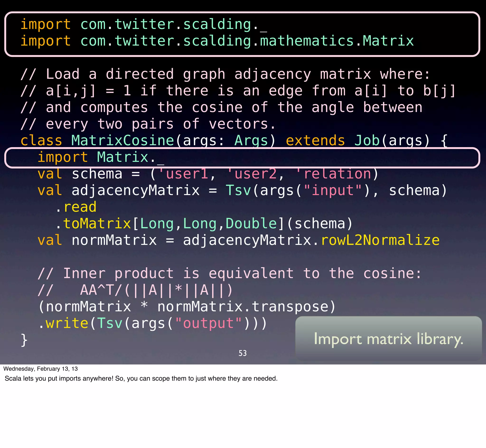This screenshot has height=448, width=486.
Task: Click the 'val normMatrix' assignment line
Action: tap(238, 240)
